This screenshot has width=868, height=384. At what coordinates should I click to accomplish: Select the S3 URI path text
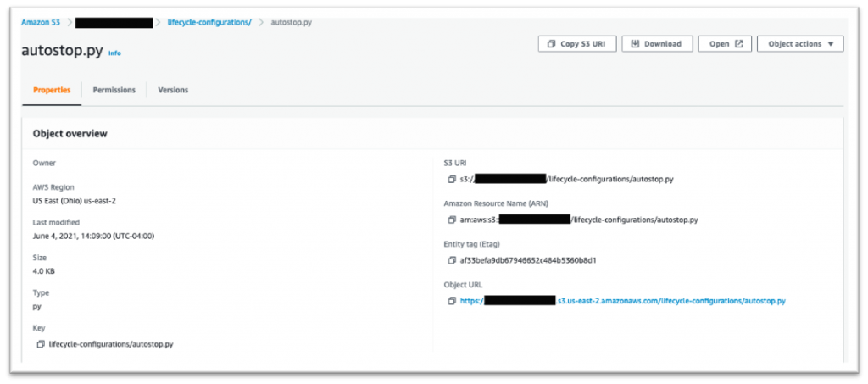click(566, 179)
